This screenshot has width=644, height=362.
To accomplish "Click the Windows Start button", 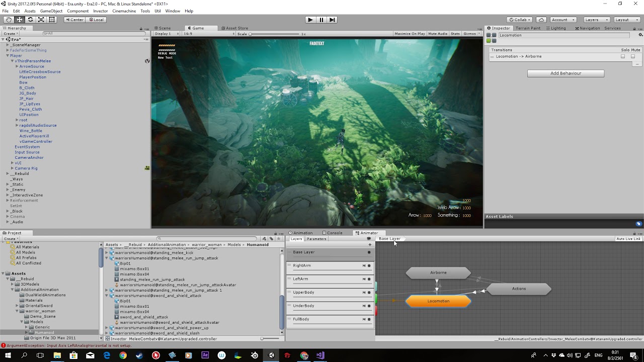I will pos(8,355).
